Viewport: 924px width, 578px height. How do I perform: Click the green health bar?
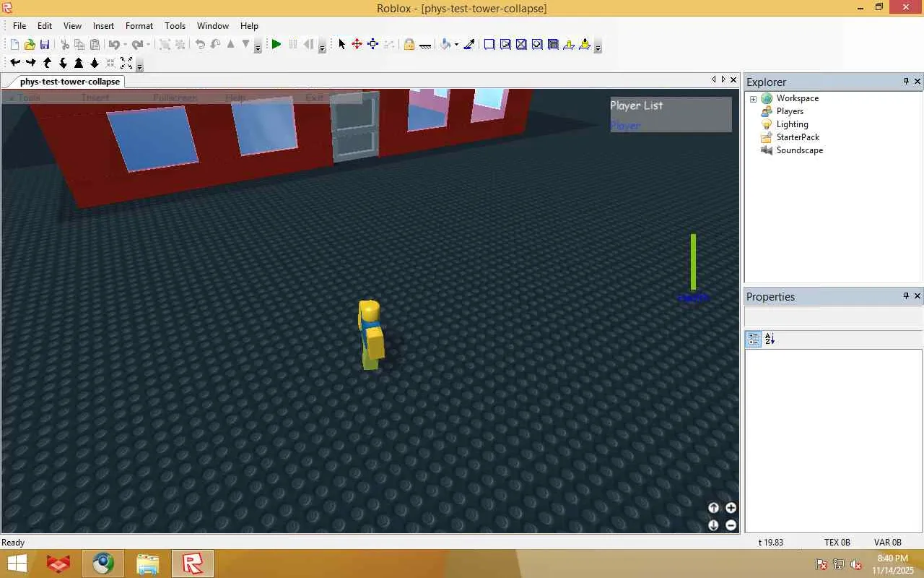pyautogui.click(x=693, y=262)
